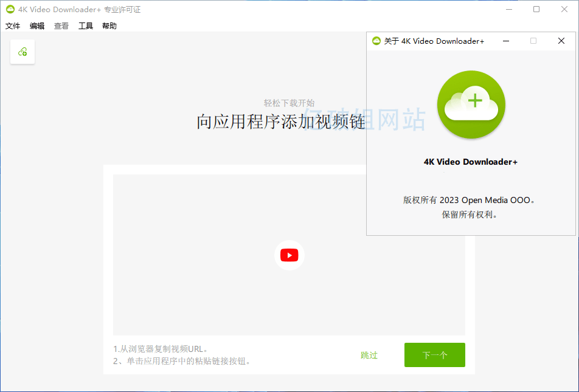Click the YouTube play icon in the preview
This screenshot has width=579, height=392.
(289, 255)
